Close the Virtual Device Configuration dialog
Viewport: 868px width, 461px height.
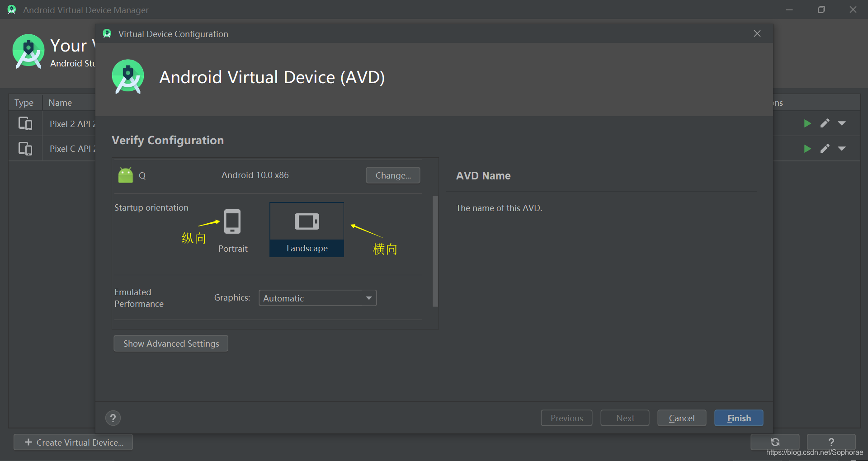tap(757, 34)
